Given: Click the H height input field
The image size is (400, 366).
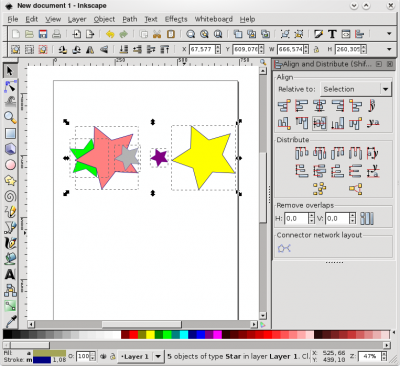Looking at the screenshot, I should coord(348,49).
